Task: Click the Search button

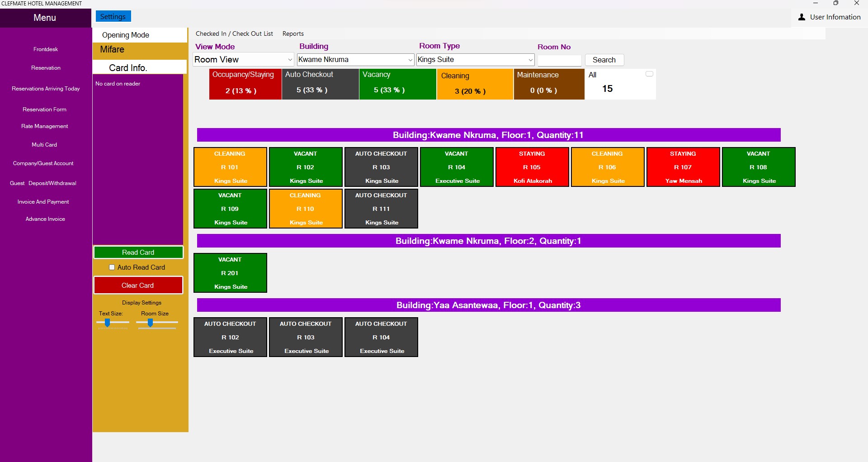Action: click(604, 60)
